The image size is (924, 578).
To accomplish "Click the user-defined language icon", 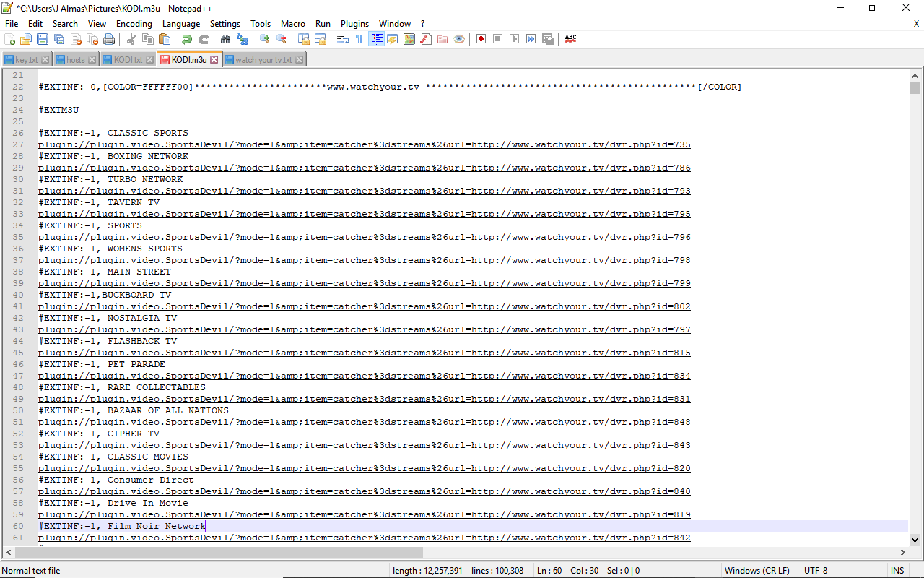I will 393,39.
